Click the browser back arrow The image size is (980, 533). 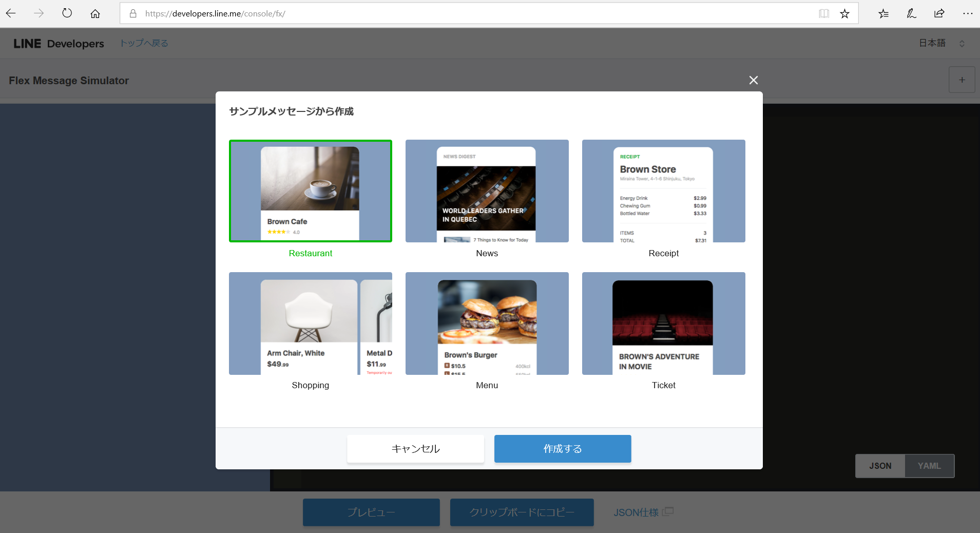[11, 13]
